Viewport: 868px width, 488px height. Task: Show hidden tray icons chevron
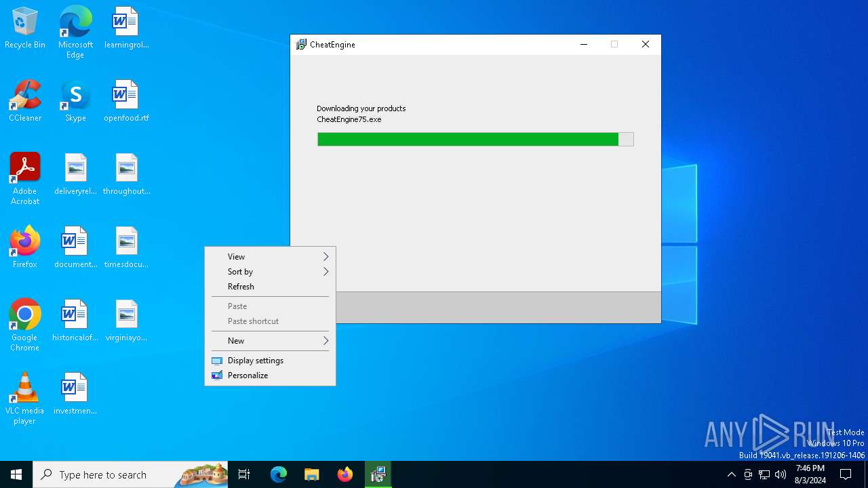(731, 474)
